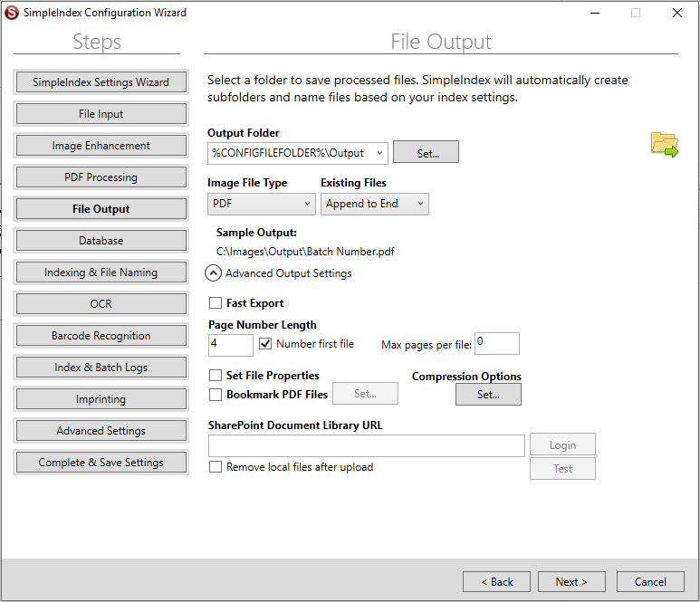Go to the Database step

101,241
